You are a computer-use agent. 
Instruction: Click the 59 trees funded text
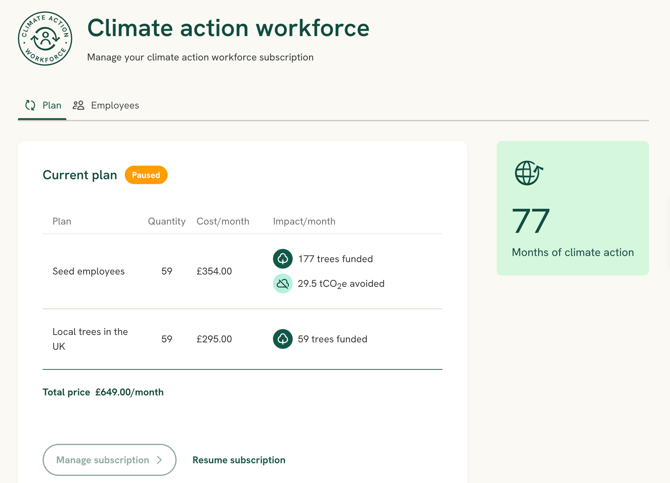pos(332,339)
